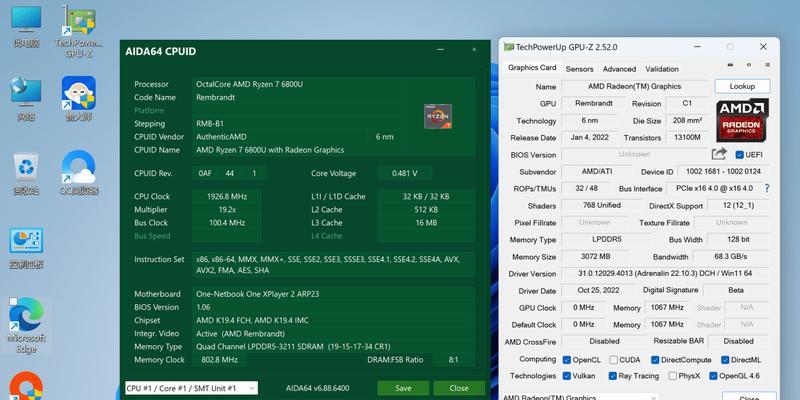The height and width of the screenshot is (400, 800).
Task: Click the GPU-Z title bar app icon
Action: tap(508, 47)
